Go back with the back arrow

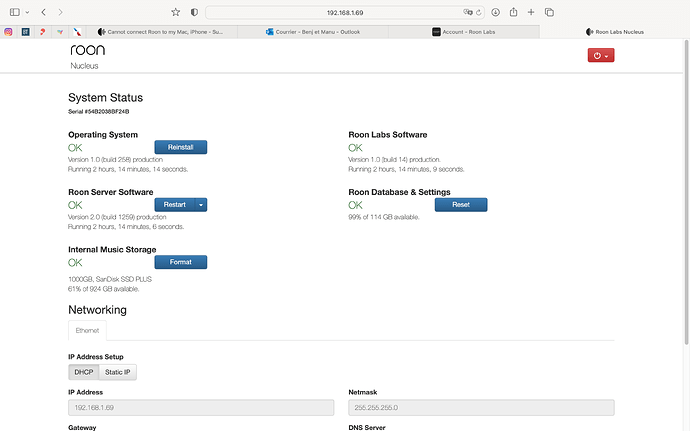[43, 11]
